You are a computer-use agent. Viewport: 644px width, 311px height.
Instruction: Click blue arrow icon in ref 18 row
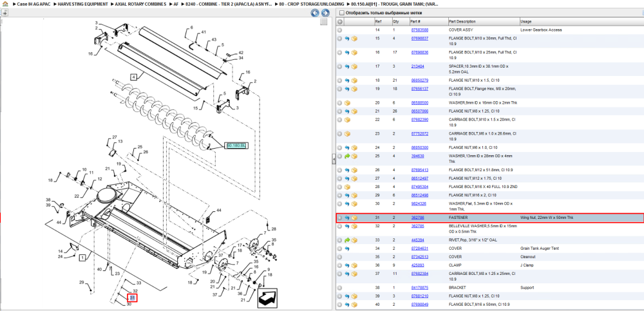[x=347, y=80]
